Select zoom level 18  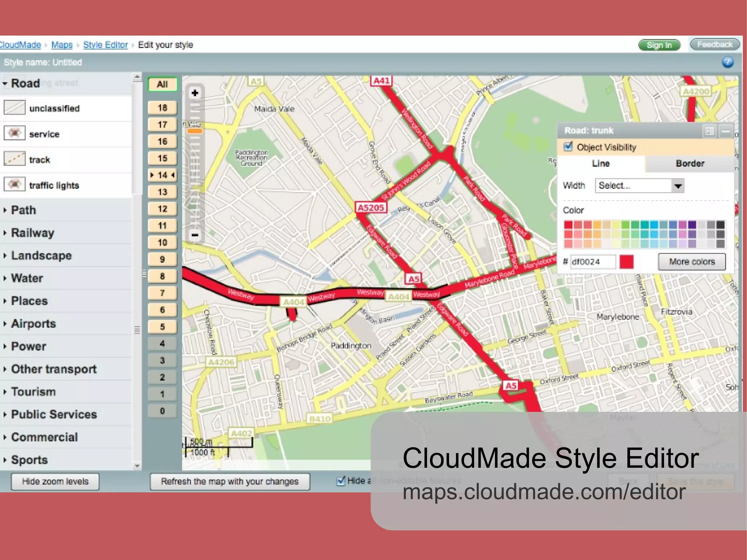click(x=162, y=108)
